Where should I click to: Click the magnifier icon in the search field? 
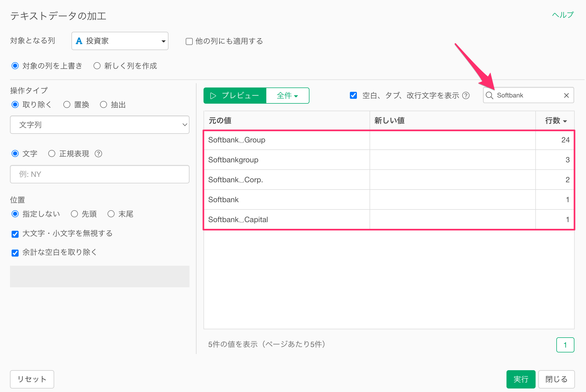coord(490,95)
